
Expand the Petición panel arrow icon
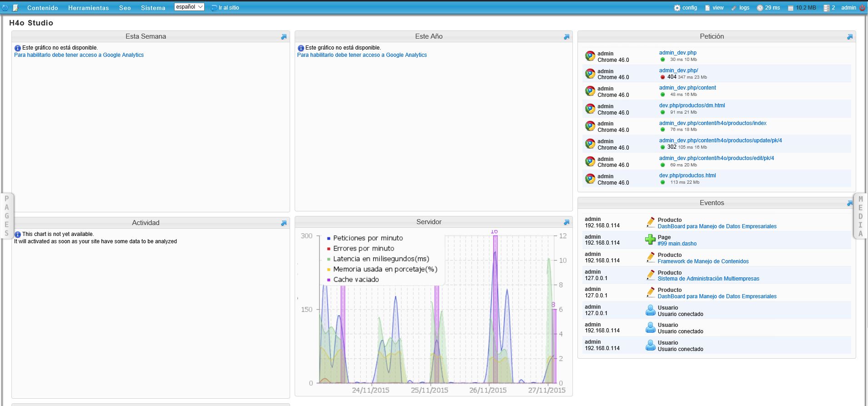850,37
